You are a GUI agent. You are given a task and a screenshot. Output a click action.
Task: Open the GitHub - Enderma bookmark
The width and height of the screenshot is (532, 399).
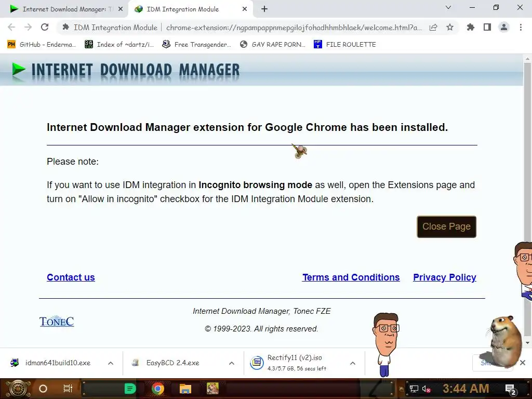coord(42,45)
